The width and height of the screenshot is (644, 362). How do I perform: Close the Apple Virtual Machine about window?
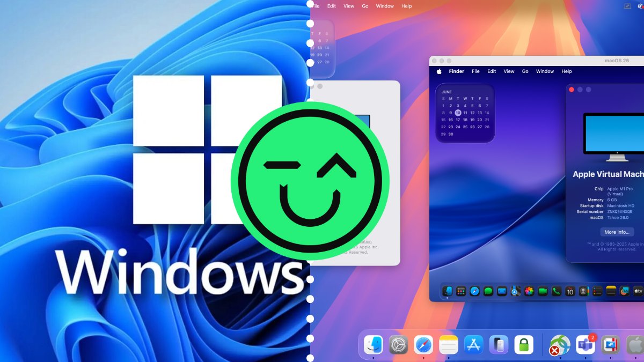tap(572, 90)
